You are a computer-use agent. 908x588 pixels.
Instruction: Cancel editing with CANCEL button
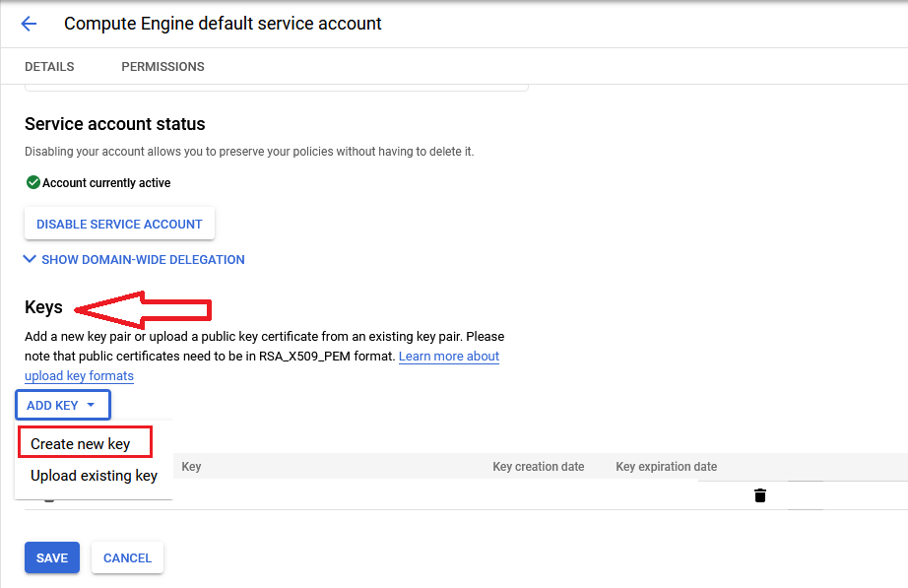pos(127,557)
